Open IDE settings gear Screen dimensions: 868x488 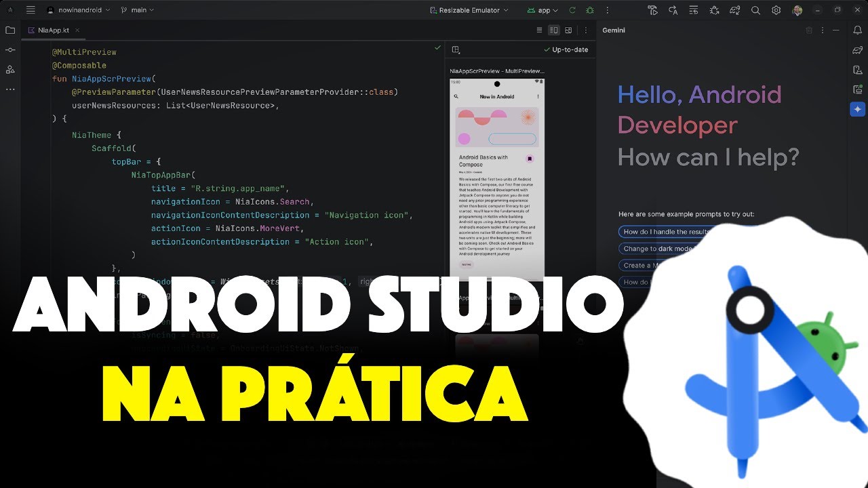coord(776,10)
